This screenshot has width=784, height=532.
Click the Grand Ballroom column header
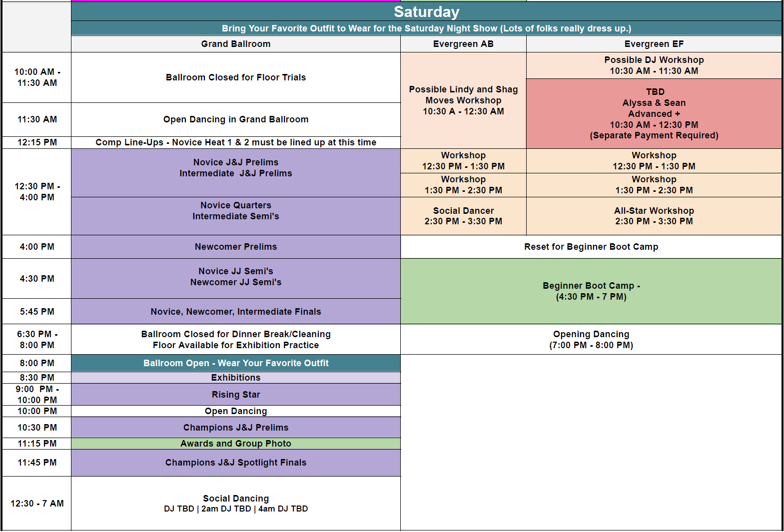[x=236, y=44]
